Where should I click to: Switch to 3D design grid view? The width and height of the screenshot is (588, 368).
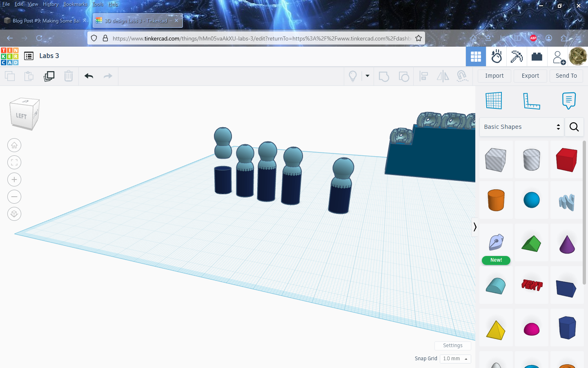pyautogui.click(x=476, y=56)
